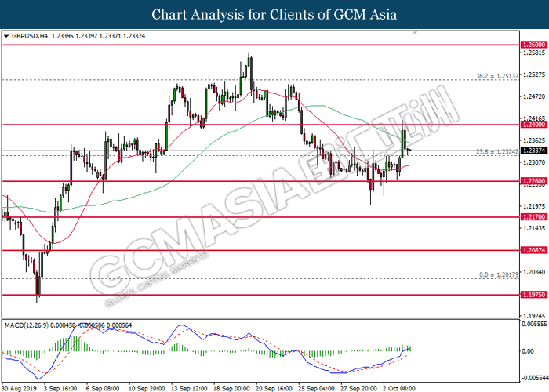
Task: Click the 10 Sep 20:00 time label
Action: click(147, 388)
